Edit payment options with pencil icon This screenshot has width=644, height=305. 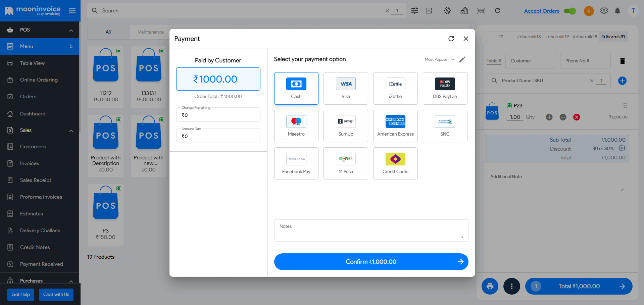[x=462, y=59]
